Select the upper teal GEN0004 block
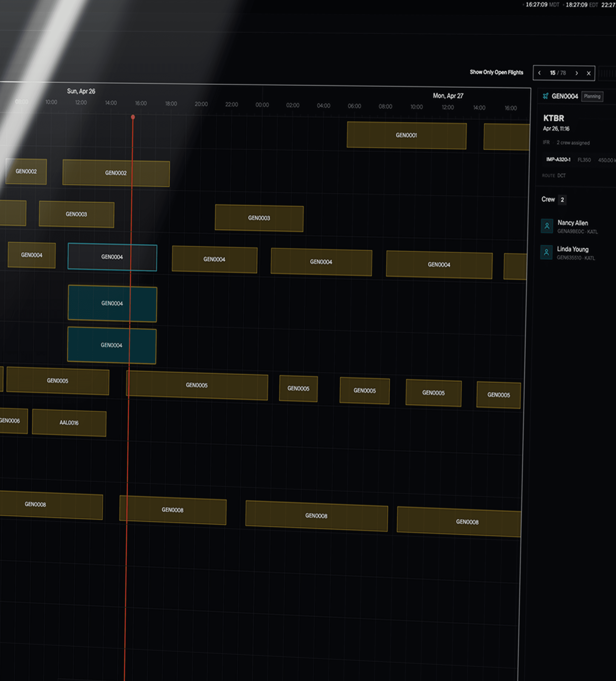The width and height of the screenshot is (616, 681). tap(112, 303)
